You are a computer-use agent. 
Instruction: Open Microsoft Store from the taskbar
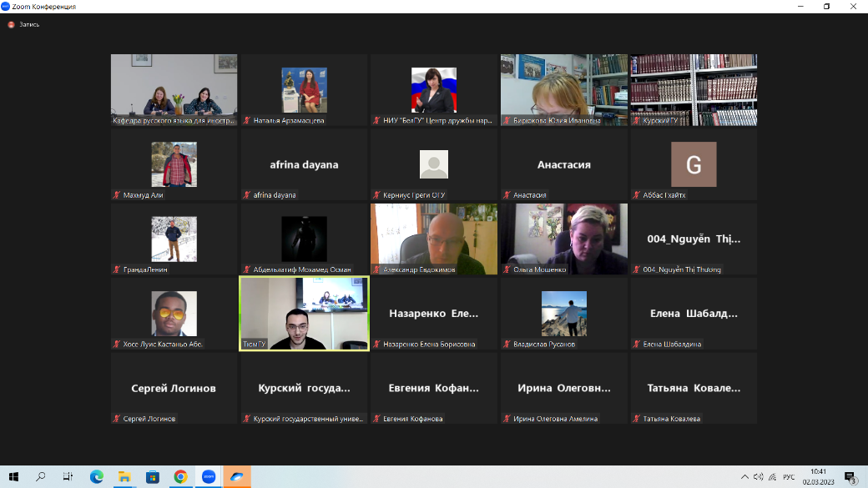(x=152, y=477)
